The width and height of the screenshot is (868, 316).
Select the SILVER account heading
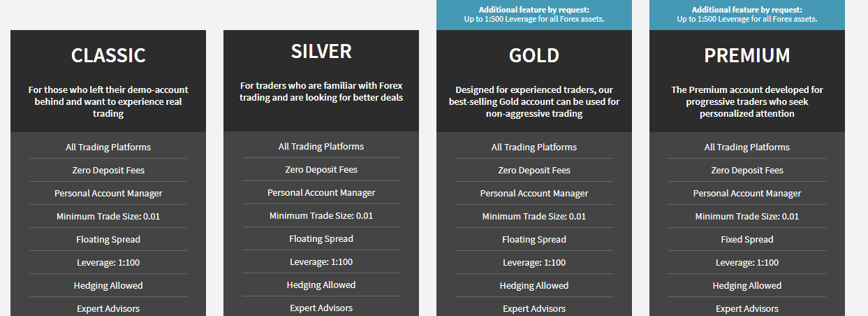pos(321,51)
